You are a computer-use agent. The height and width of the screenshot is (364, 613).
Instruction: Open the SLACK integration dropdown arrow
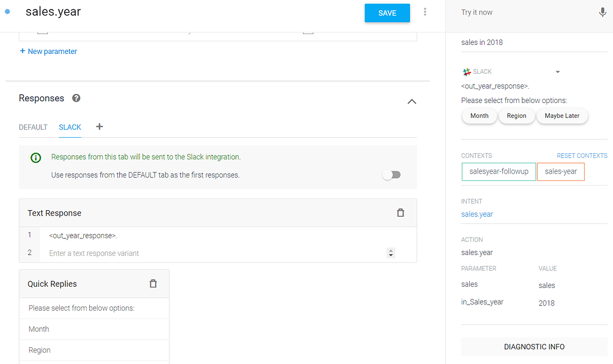tap(557, 71)
